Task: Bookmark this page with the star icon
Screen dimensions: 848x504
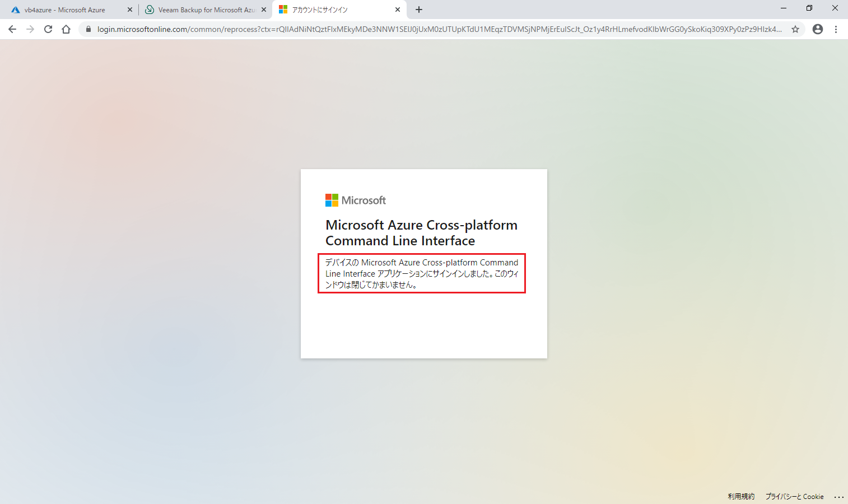Action: (795, 29)
